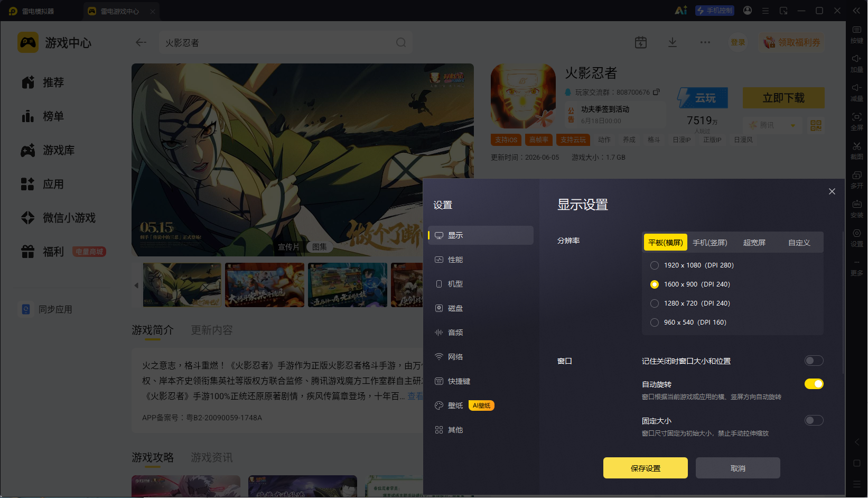This screenshot has height=498, width=868.
Task: Click the AI assistant icon in title bar
Action: [681, 11]
